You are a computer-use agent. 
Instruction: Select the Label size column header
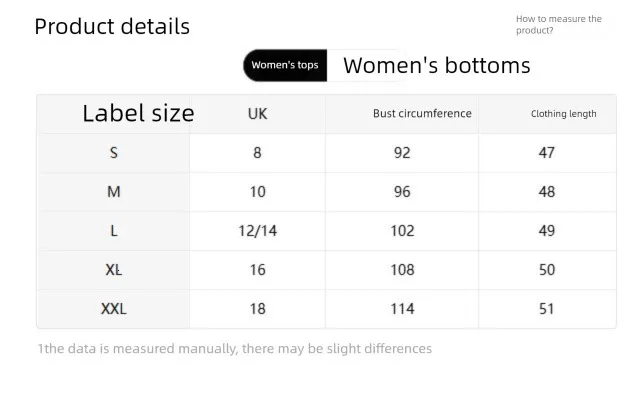138,114
